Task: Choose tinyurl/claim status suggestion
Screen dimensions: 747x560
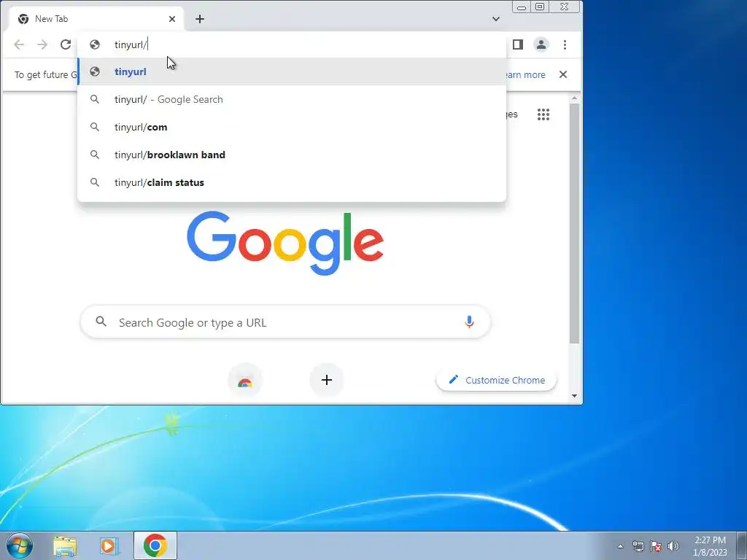Action: [x=292, y=182]
